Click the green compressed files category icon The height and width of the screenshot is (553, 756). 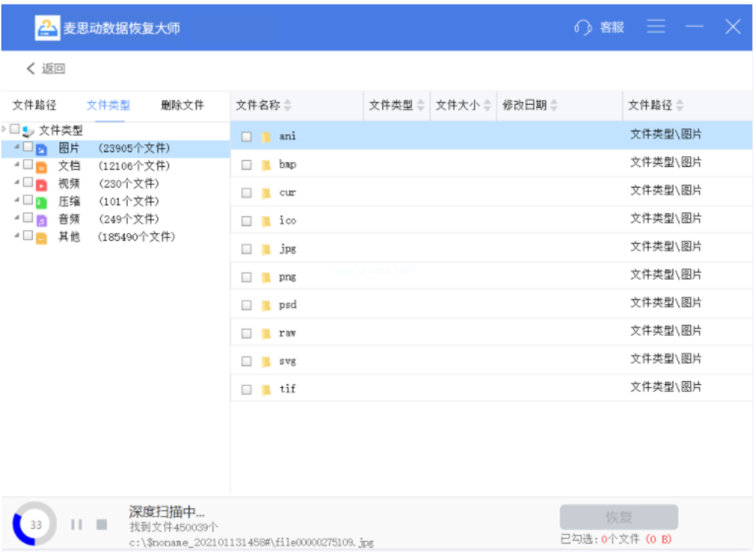point(42,202)
